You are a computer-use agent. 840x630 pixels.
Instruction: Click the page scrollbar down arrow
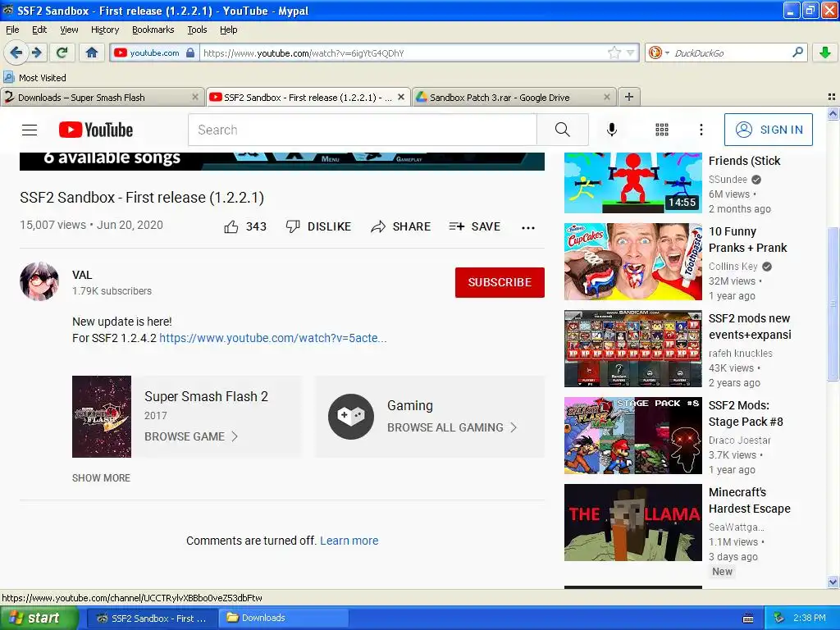[x=833, y=582]
